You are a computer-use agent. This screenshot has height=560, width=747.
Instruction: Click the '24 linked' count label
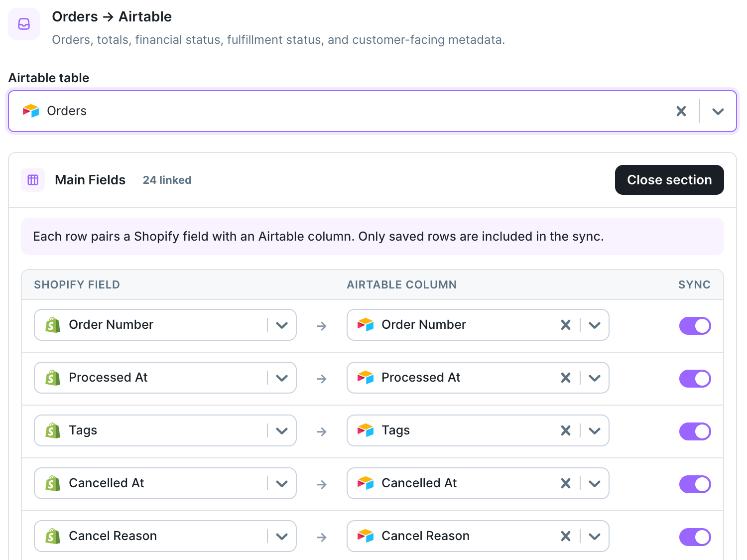(167, 180)
